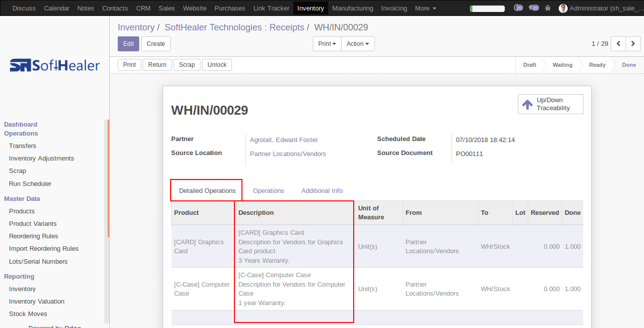Viewport: 644px width, 328px height.
Task: Click SoftHealer Technologies : Receipts breadcrumb
Action: coord(234,27)
